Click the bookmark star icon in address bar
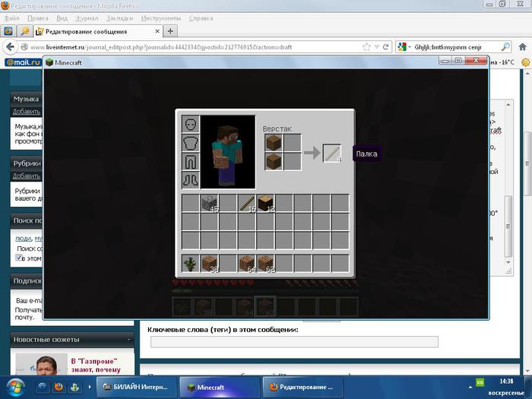Screen dimensions: 532x399 click(x=366, y=47)
